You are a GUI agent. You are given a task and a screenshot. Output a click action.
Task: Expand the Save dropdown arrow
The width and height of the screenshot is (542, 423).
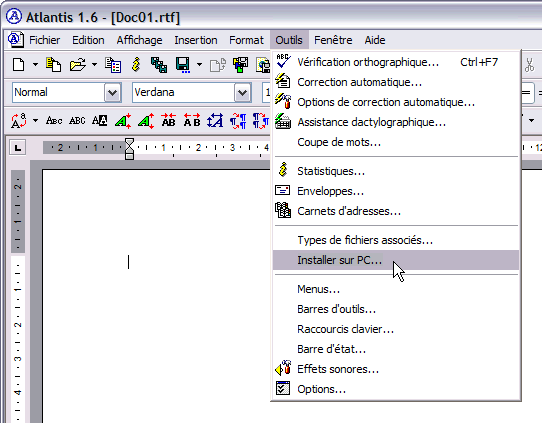click(199, 65)
